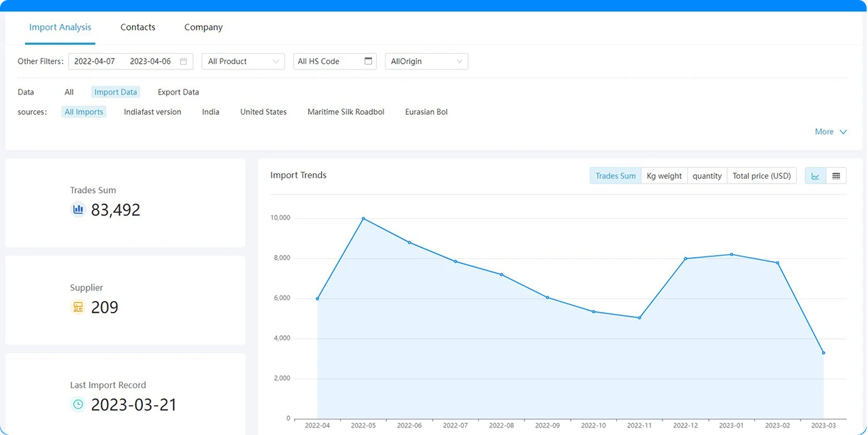Click the 2023-03-21 last import date
The width and height of the screenshot is (868, 435).
coord(134,405)
